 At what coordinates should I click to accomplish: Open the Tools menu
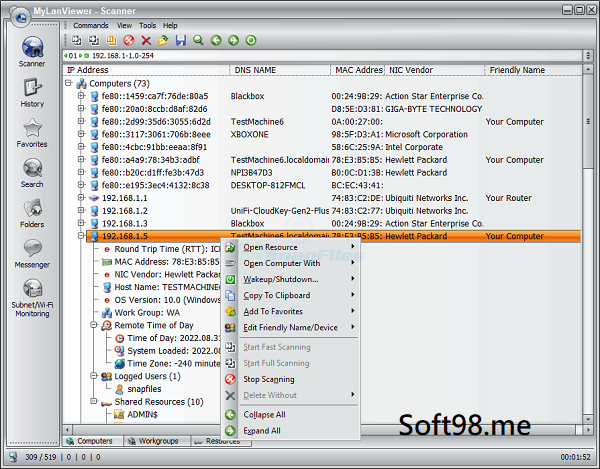[147, 25]
